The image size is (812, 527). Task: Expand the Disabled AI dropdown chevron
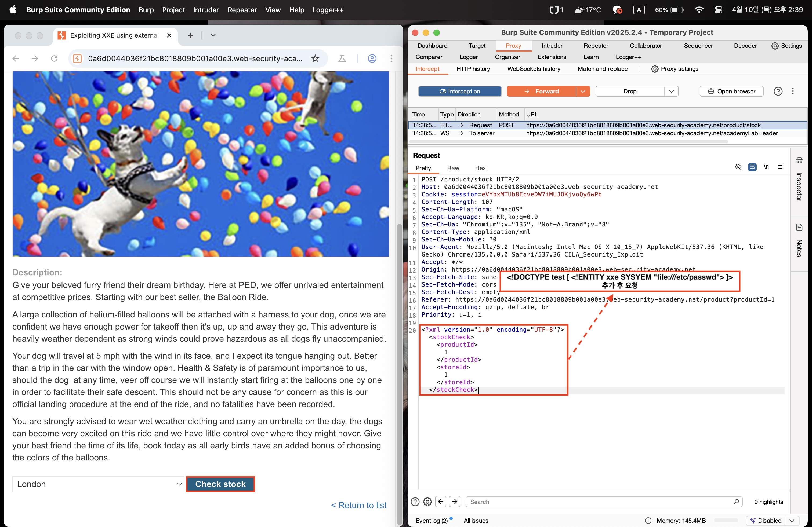(x=792, y=521)
